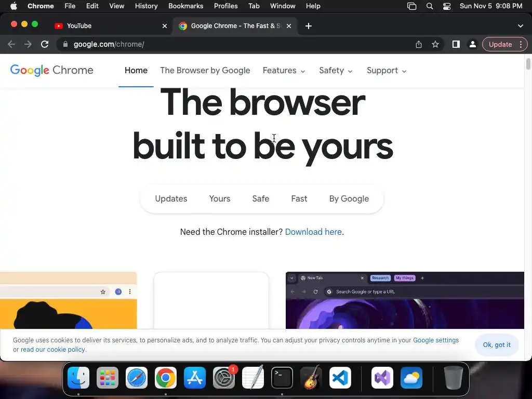Click the browser back arrow
532x399 pixels.
(11, 44)
